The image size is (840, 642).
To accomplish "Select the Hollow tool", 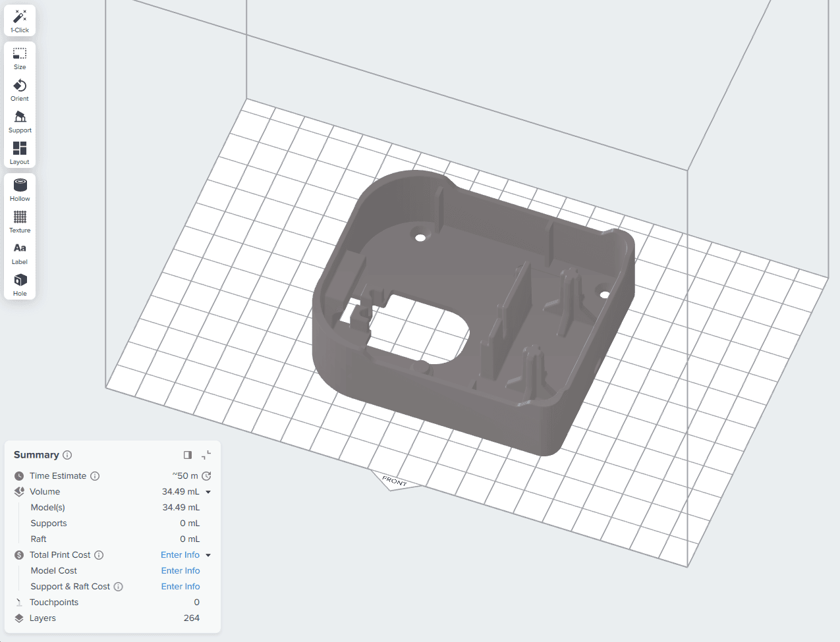I will [x=20, y=190].
